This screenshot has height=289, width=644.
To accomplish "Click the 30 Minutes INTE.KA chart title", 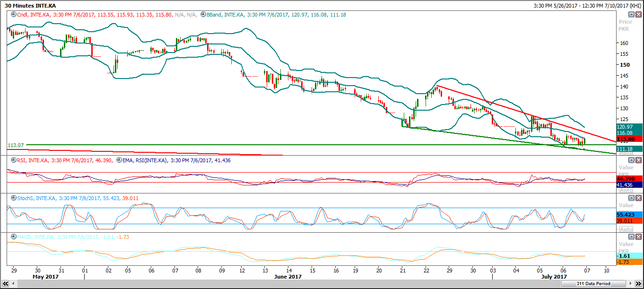I will coord(27,5).
